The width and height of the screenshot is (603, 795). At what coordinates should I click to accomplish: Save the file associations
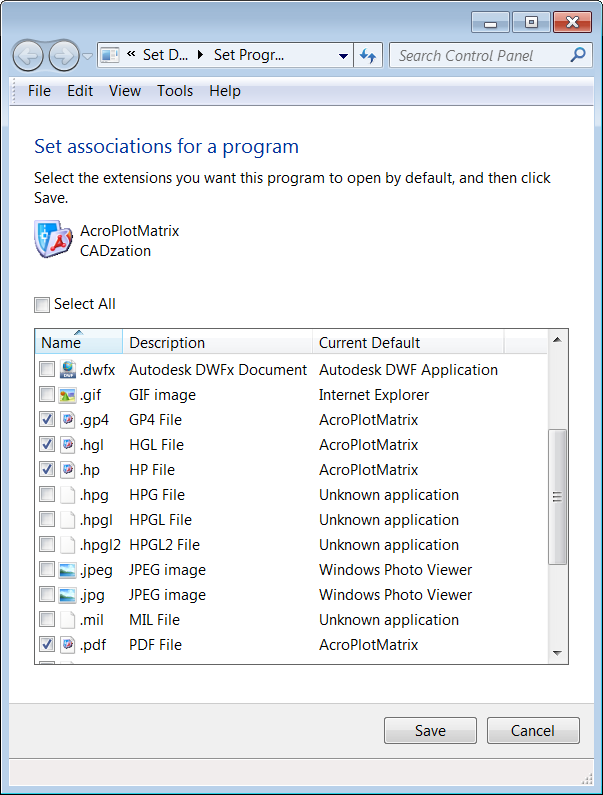click(430, 731)
